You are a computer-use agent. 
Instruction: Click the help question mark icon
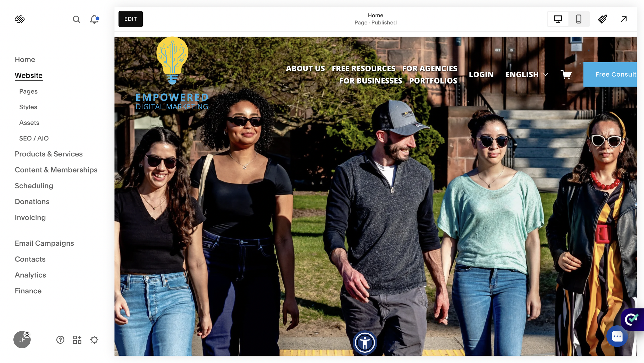60,340
